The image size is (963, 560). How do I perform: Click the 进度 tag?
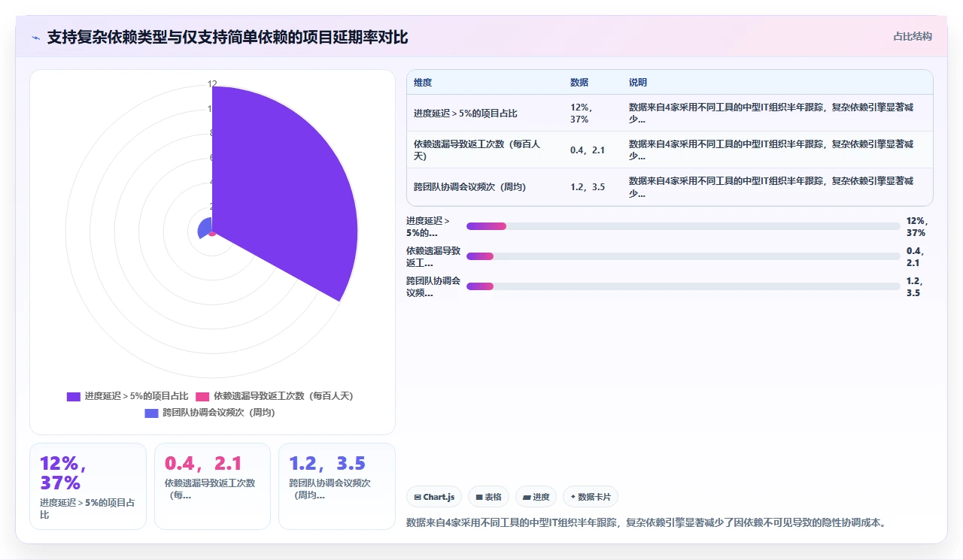[x=536, y=497]
